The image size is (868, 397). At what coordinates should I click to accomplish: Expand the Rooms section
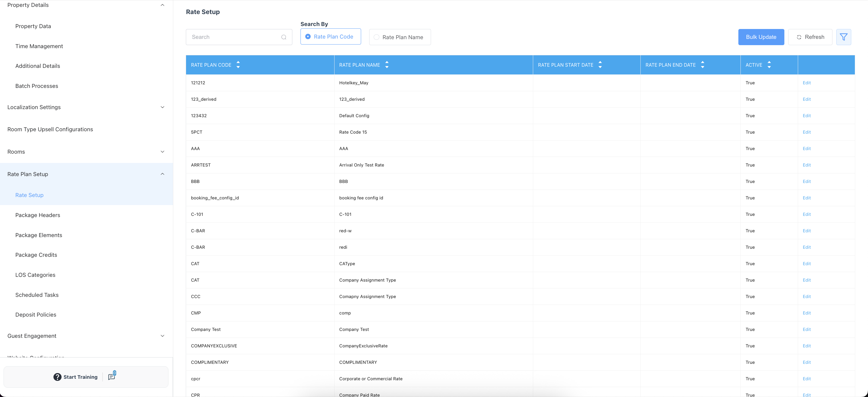tap(162, 152)
